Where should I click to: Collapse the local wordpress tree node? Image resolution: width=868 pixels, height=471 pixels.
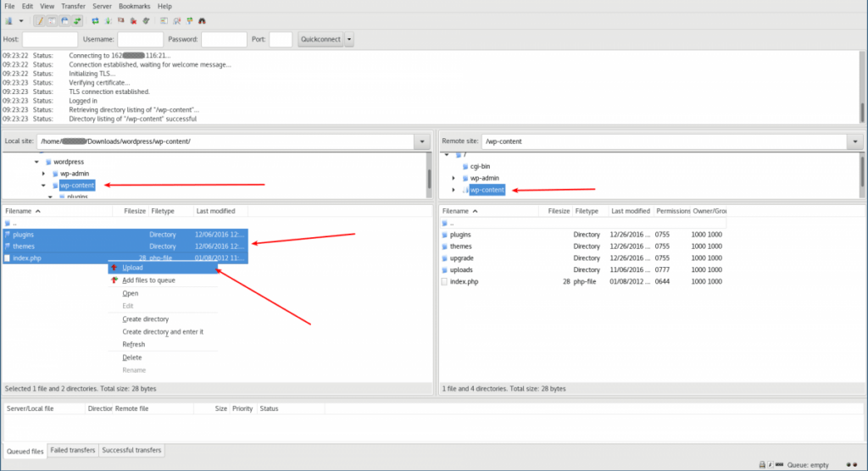click(36, 162)
